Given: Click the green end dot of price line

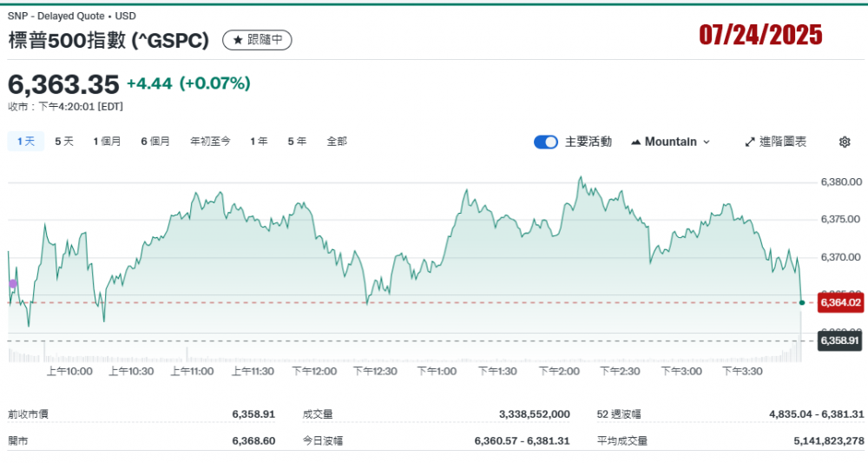Looking at the screenshot, I should pyautogui.click(x=801, y=302).
